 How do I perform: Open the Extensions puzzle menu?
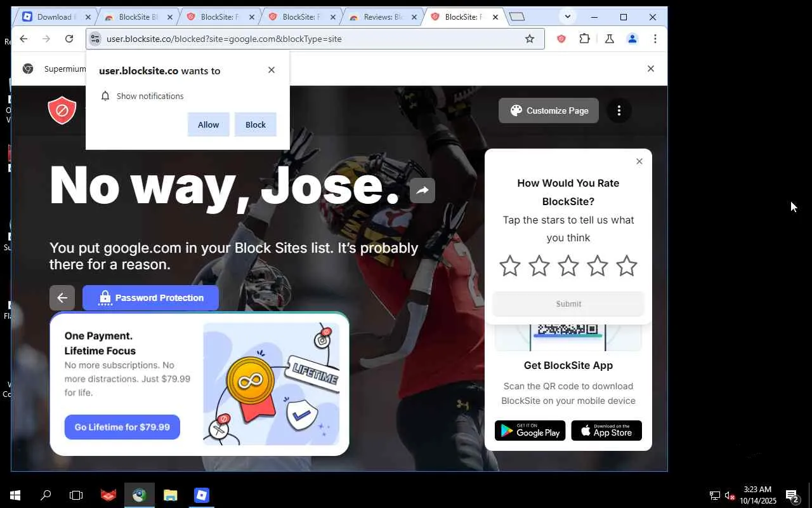pyautogui.click(x=584, y=39)
